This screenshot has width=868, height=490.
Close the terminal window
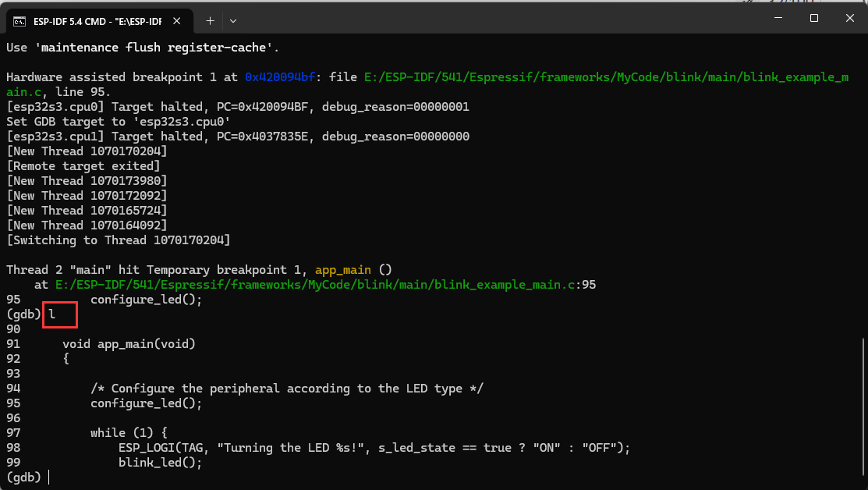pos(850,18)
